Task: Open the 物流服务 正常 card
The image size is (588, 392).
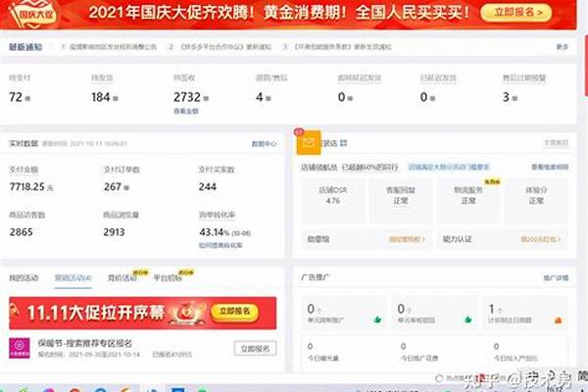Action: pyautogui.click(x=468, y=200)
